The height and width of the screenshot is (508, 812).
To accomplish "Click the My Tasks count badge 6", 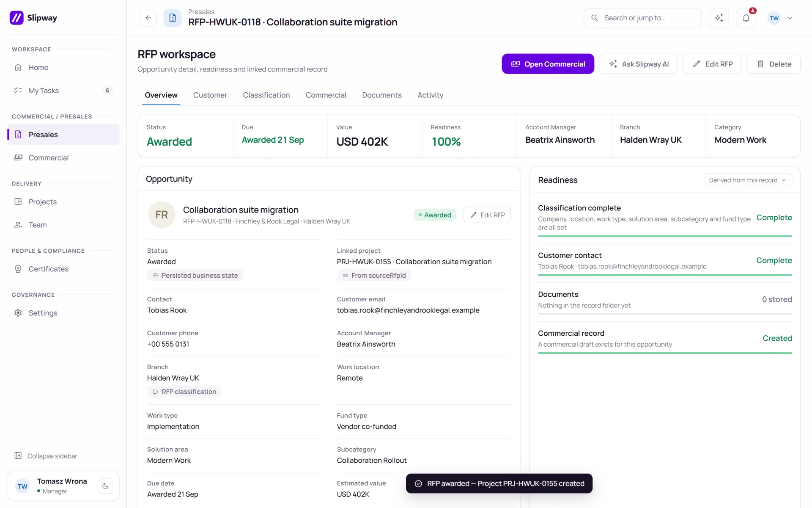I will (107, 91).
